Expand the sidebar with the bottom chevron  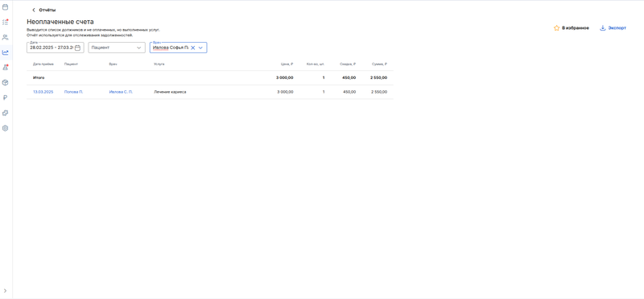click(6, 290)
